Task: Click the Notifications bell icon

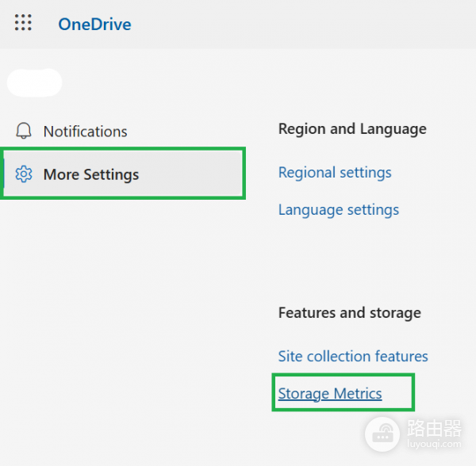Action: (24, 131)
